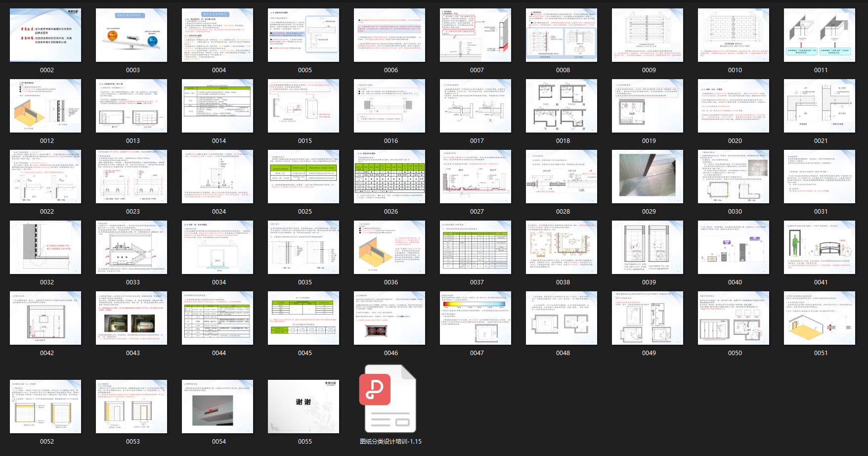The width and height of the screenshot is (868, 456).
Task: Open thumbnail 0032
Action: point(45,247)
